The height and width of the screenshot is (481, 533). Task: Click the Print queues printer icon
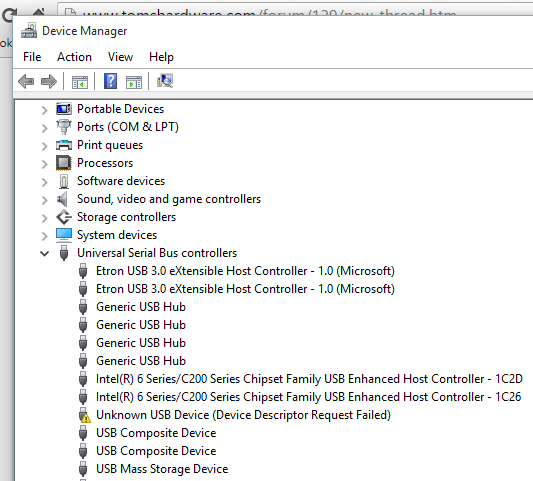64,145
